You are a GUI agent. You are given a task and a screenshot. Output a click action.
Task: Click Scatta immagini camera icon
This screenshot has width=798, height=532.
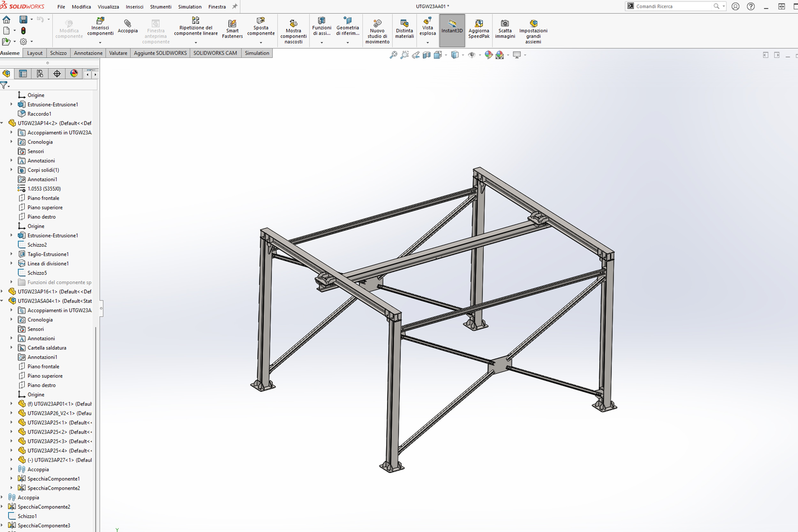tap(505, 23)
